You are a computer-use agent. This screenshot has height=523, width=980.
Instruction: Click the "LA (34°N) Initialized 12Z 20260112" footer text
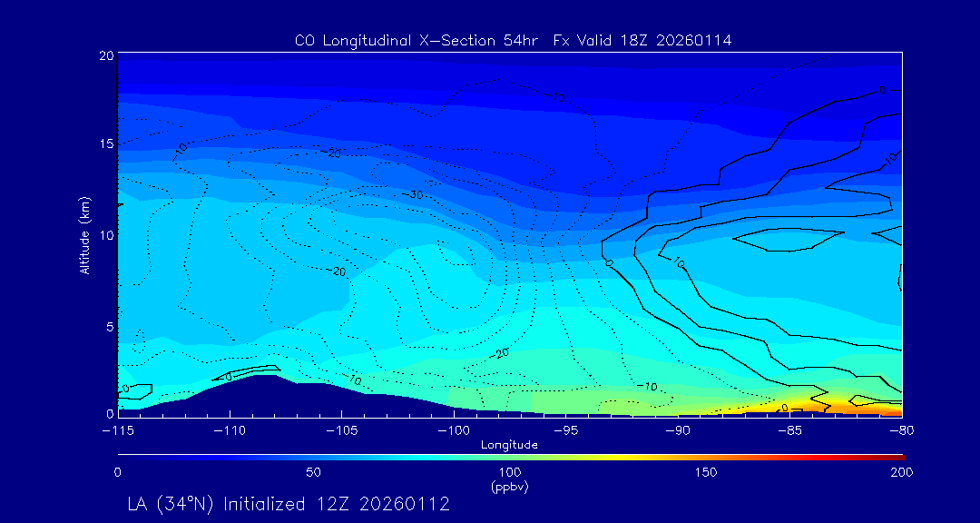289,503
